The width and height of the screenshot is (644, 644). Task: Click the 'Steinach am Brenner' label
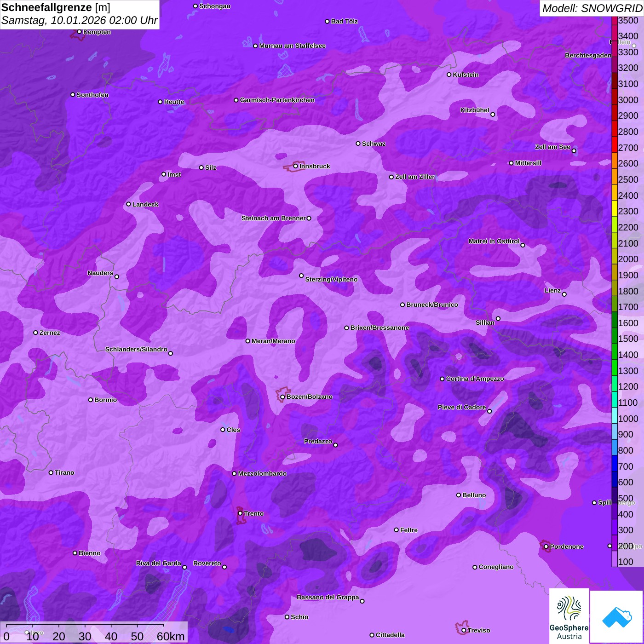coord(273,218)
